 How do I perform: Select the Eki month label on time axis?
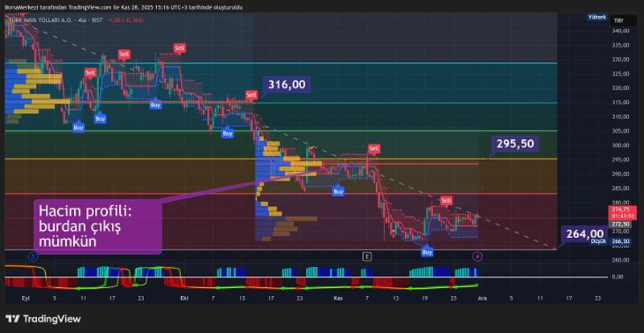coord(184,297)
